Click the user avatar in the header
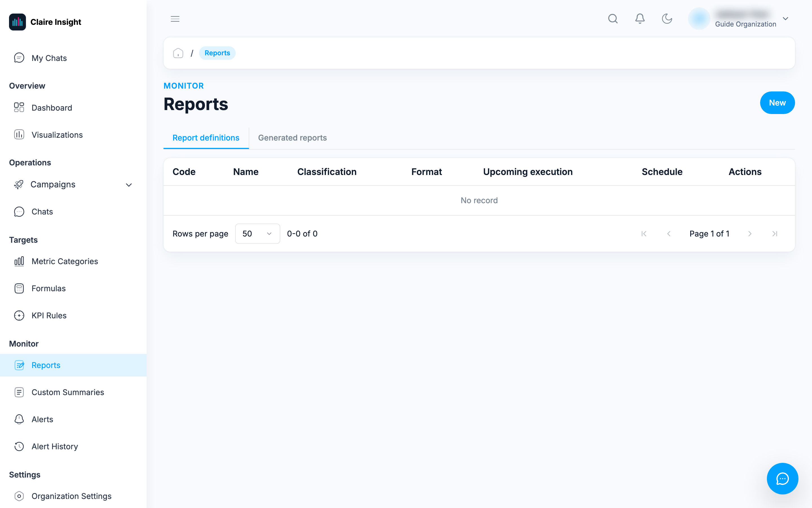Screen dimensions: 812x508 pyautogui.click(x=699, y=19)
